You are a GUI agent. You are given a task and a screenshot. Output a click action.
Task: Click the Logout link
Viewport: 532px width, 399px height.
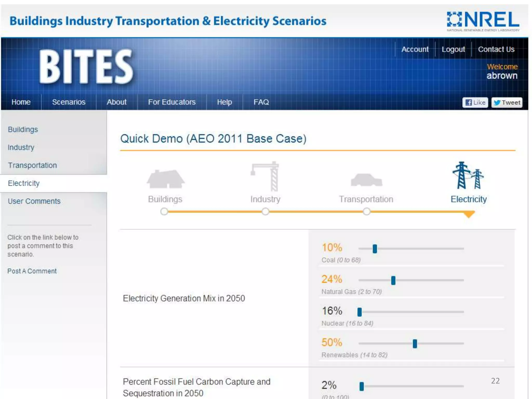tap(453, 49)
